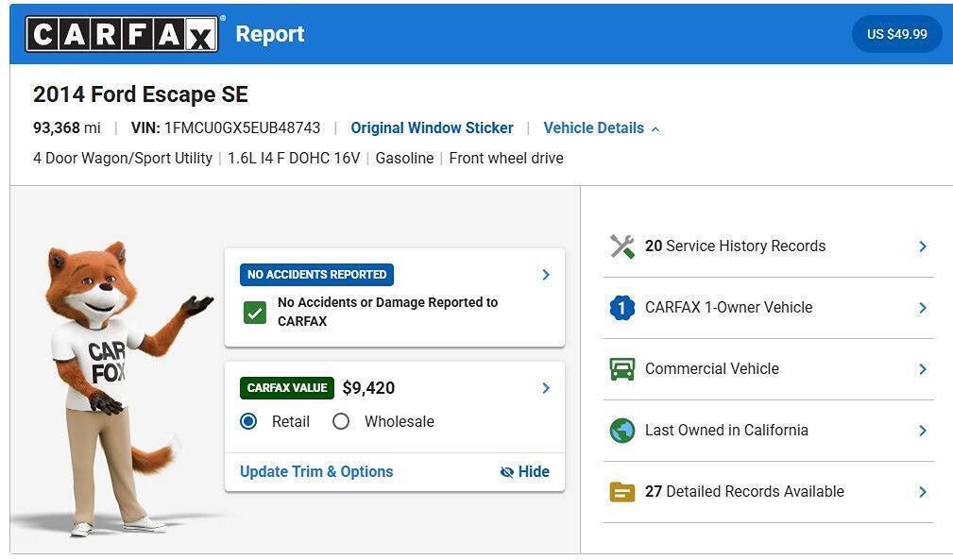Click the 'Gasoline' fuel type text

[x=405, y=159]
